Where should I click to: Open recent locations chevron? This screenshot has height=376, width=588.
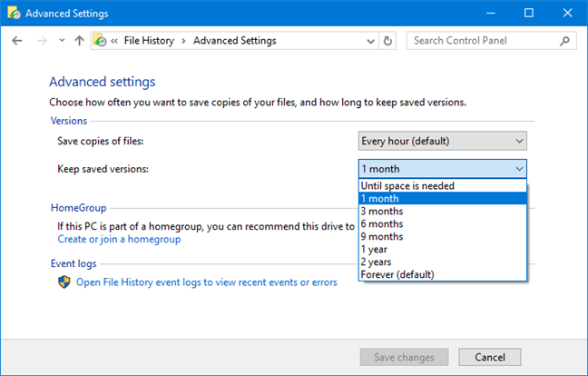(x=62, y=40)
